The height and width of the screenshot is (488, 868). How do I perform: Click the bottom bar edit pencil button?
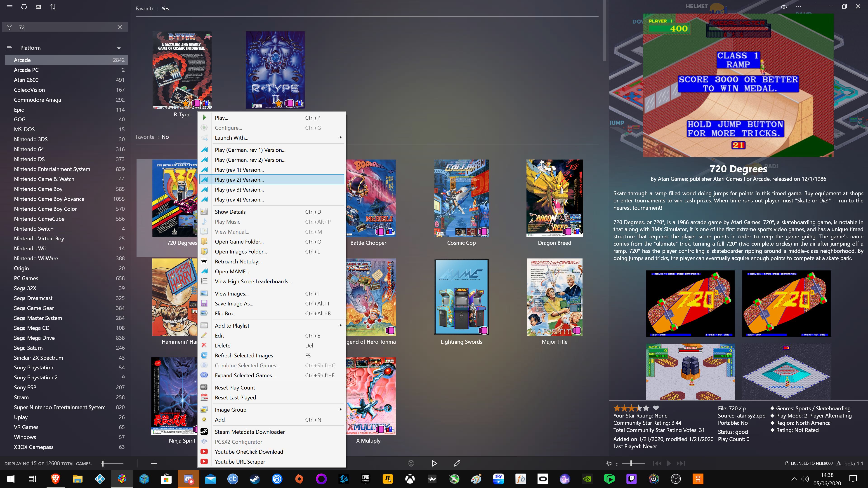pos(457,464)
